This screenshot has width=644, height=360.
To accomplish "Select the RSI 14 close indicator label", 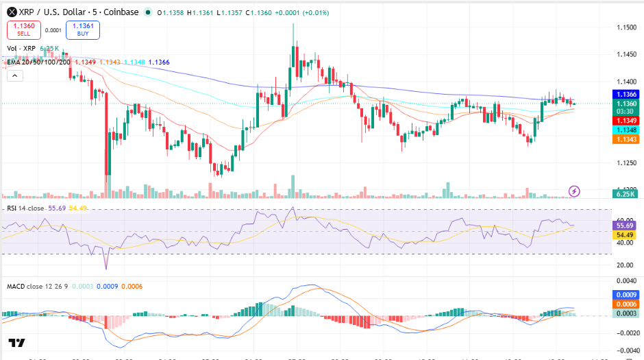I will point(25,208).
